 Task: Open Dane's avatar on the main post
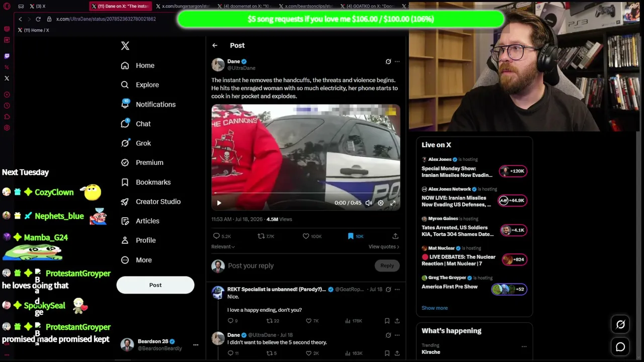coord(218,64)
